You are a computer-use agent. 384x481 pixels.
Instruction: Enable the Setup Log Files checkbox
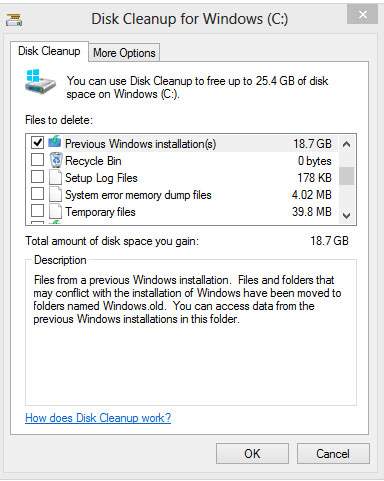tap(37, 176)
